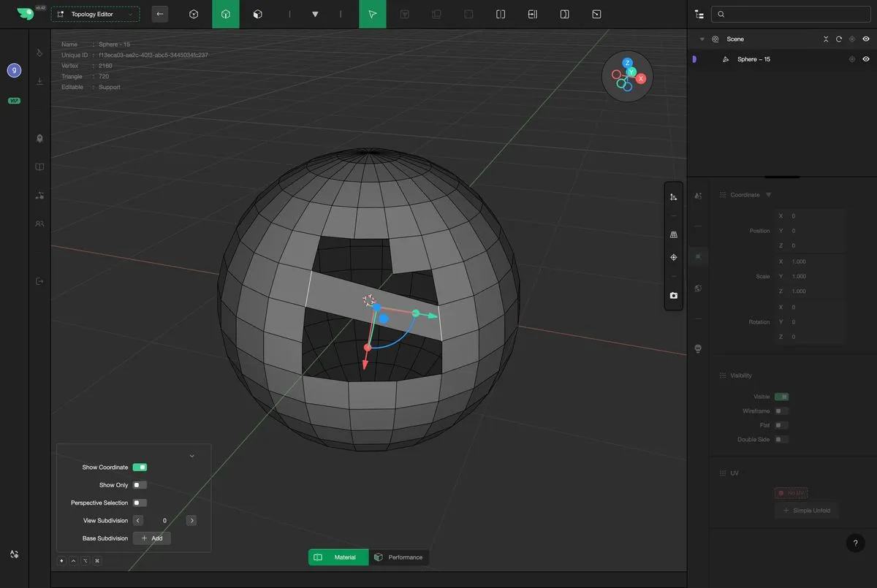Viewport: 877px width, 588px height.
Task: Click the lightbulb icon in properties sidebar
Action: tap(698, 348)
